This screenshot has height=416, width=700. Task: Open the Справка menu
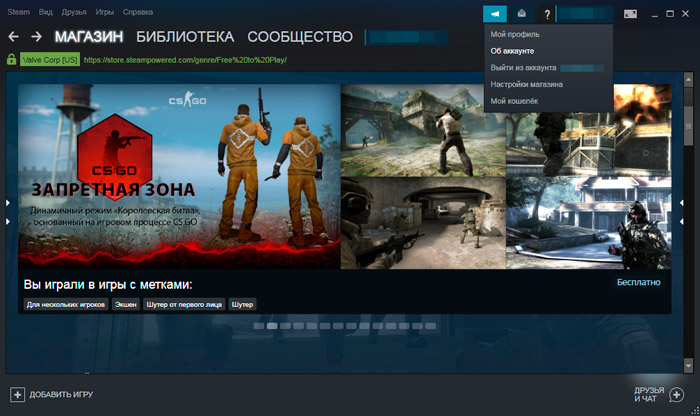point(138,12)
